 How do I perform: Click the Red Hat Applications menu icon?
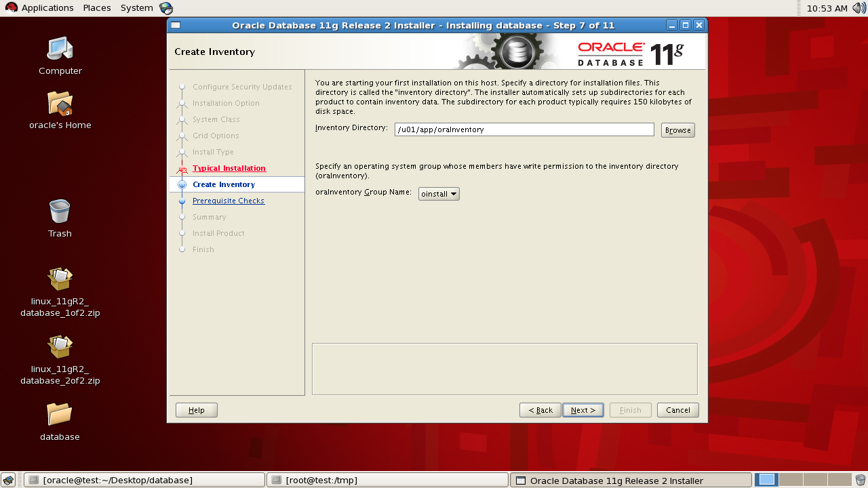click(11, 8)
